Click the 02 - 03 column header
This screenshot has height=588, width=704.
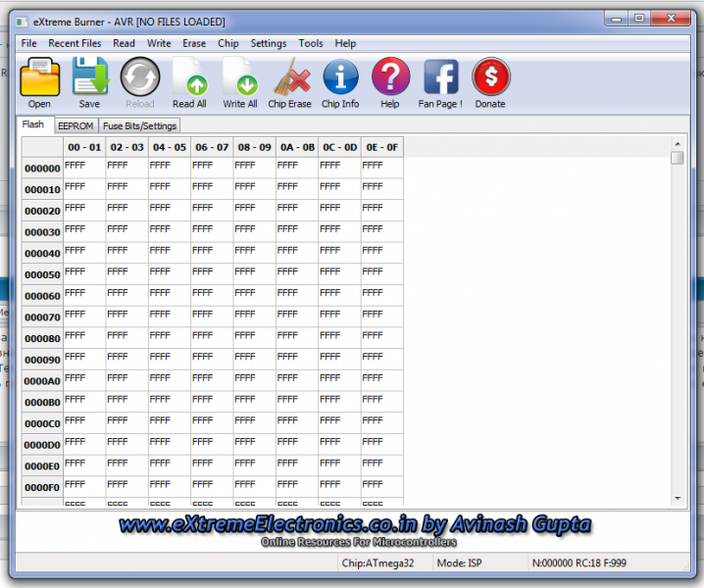click(127, 147)
